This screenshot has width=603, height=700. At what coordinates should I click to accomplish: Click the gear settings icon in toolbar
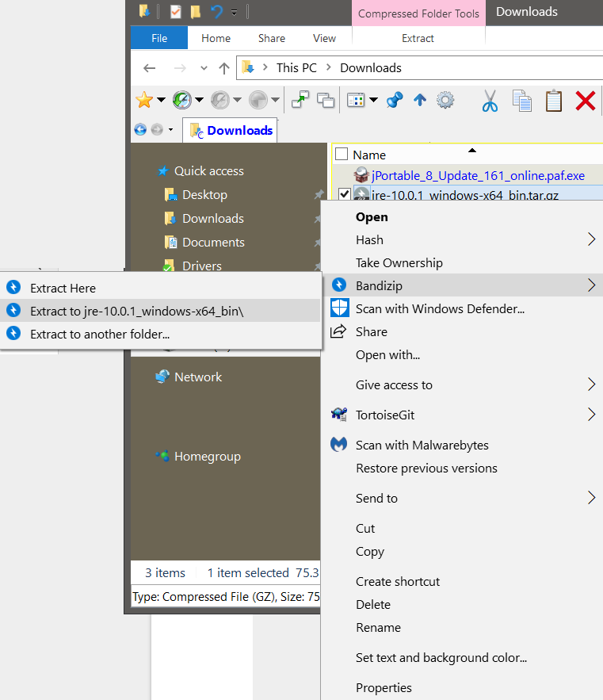click(445, 100)
